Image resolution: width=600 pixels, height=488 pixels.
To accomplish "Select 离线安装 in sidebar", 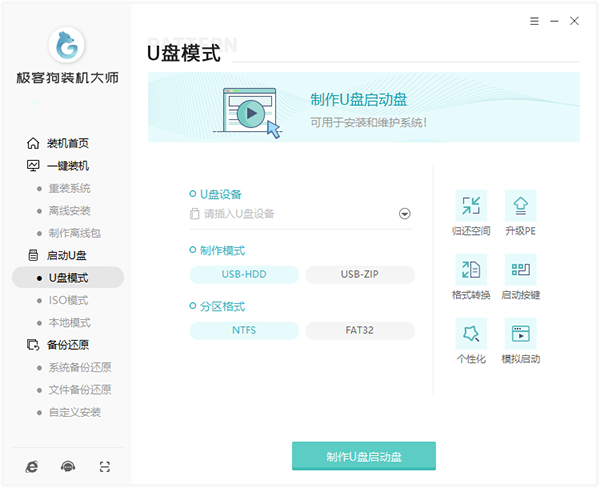I will [x=69, y=211].
